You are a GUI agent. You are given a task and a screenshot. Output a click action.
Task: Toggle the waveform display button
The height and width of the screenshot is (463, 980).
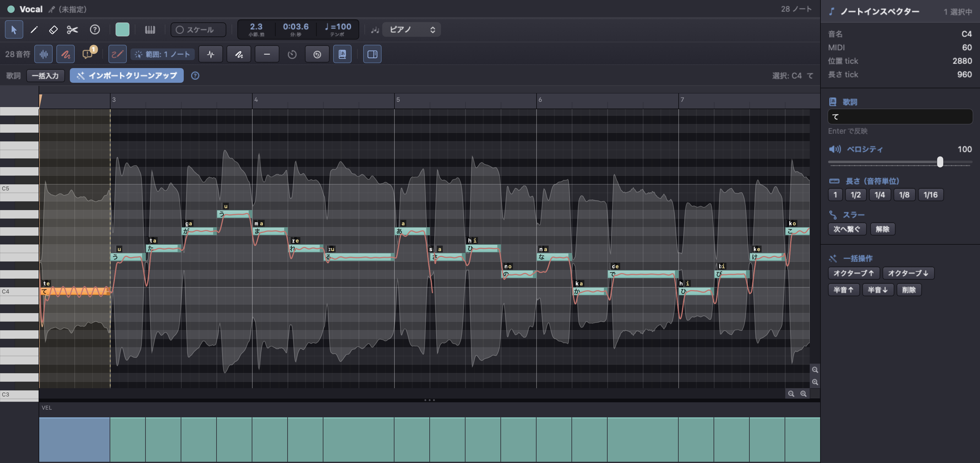[x=44, y=54]
